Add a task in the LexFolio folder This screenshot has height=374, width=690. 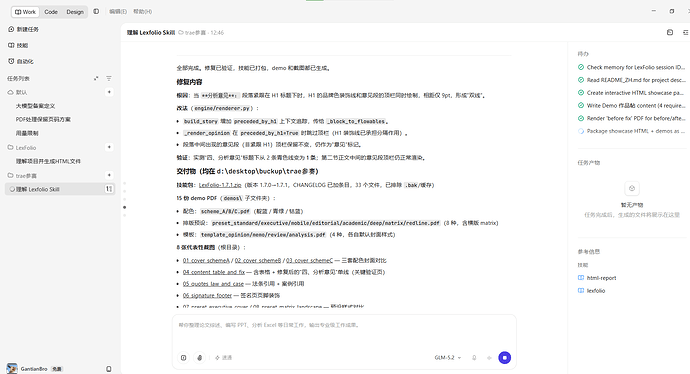[109, 147]
